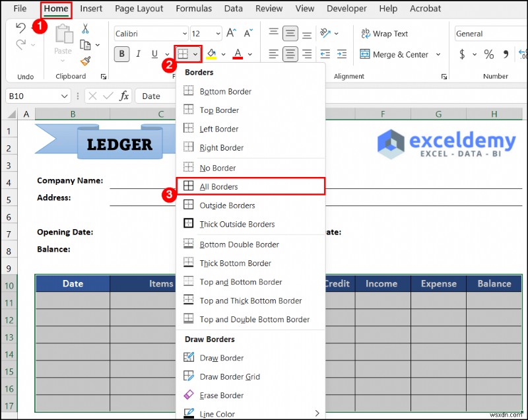
Task: Toggle italic formatting
Action: click(x=139, y=53)
